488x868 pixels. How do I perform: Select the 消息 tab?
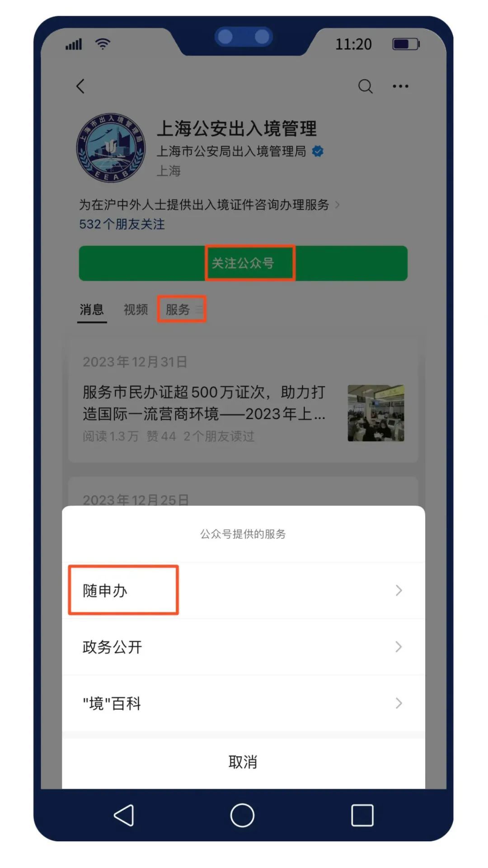92,309
